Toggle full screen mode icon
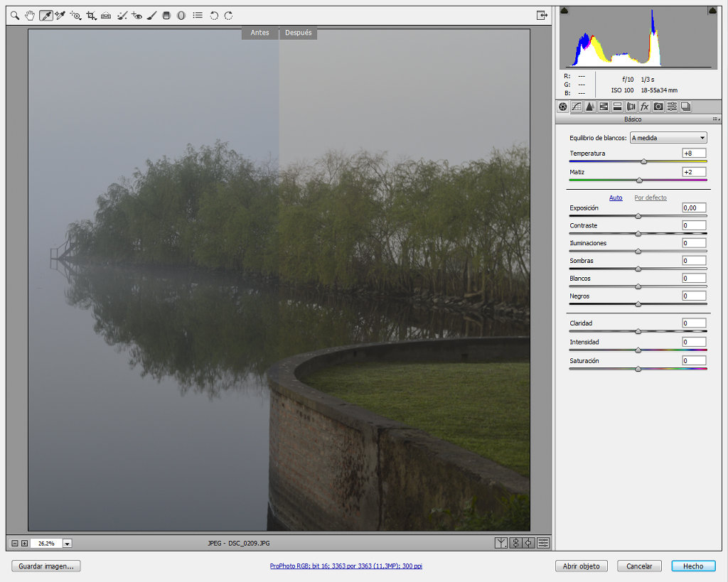 click(542, 16)
